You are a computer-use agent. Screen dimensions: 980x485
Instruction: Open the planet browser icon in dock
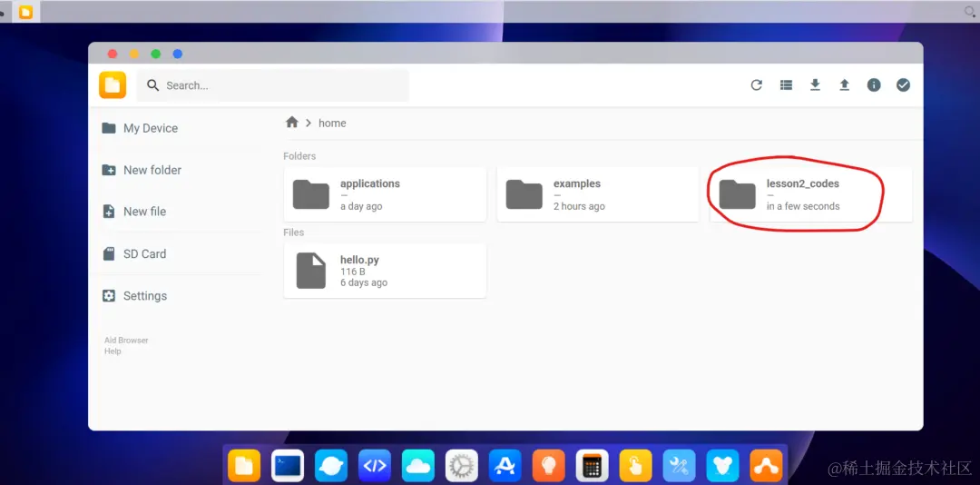pos(331,466)
